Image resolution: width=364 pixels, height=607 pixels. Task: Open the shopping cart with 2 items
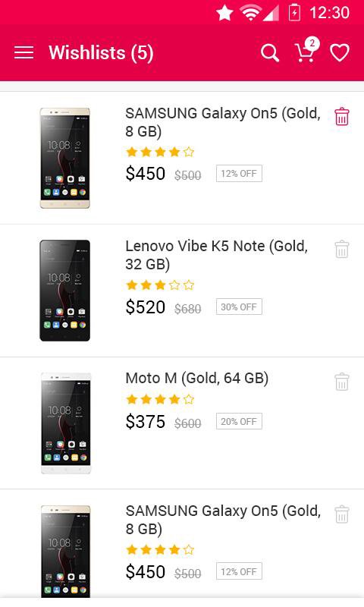307,50
